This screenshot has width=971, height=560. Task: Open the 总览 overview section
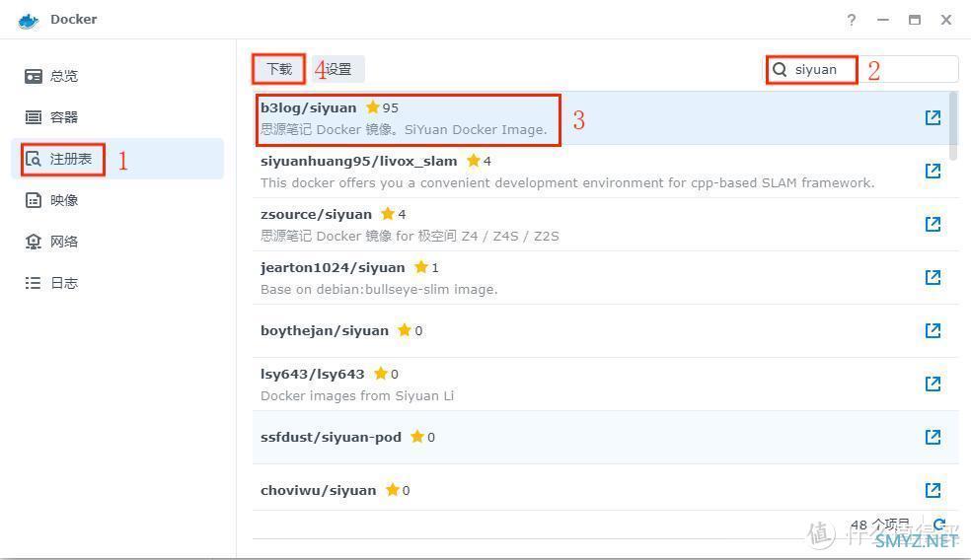(x=117, y=76)
